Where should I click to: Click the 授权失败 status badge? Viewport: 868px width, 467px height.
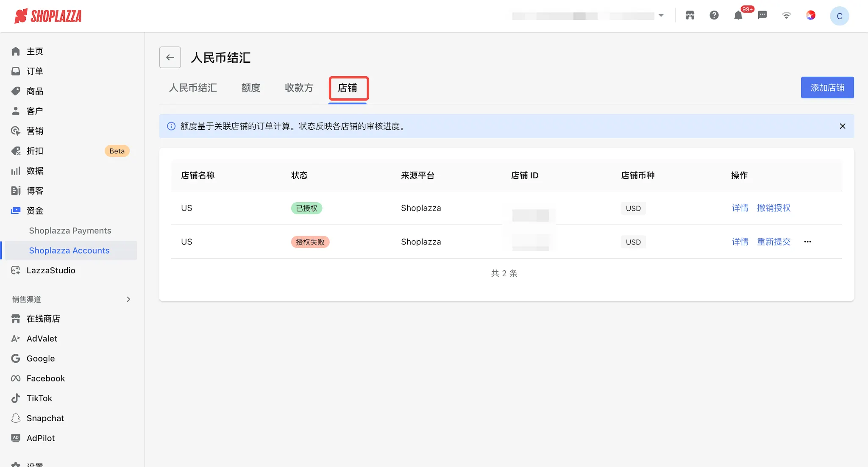[310, 242]
